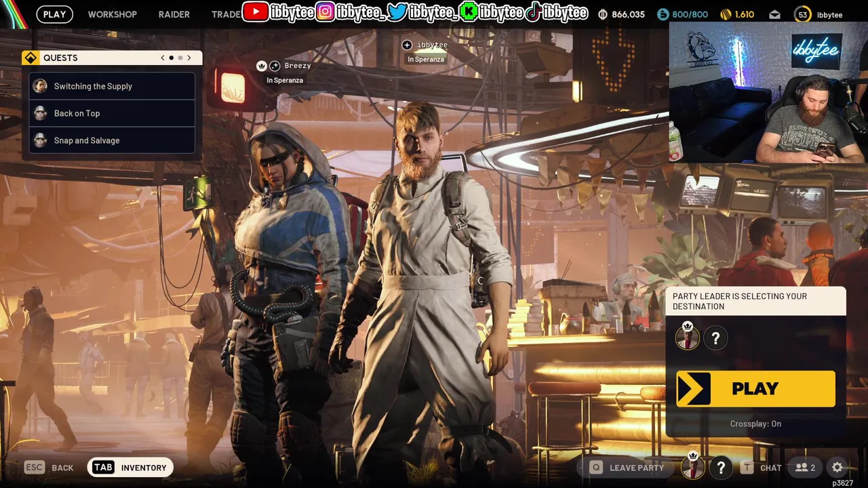Click portrait icon beside Snap and Salvage
The image size is (868, 488).
(41, 140)
